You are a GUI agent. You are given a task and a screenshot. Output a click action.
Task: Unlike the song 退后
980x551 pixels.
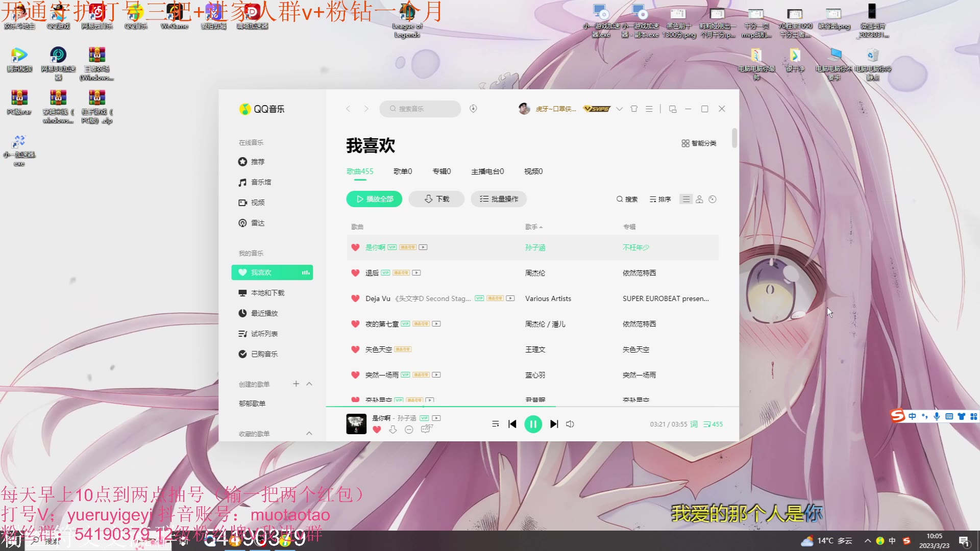[x=355, y=273]
